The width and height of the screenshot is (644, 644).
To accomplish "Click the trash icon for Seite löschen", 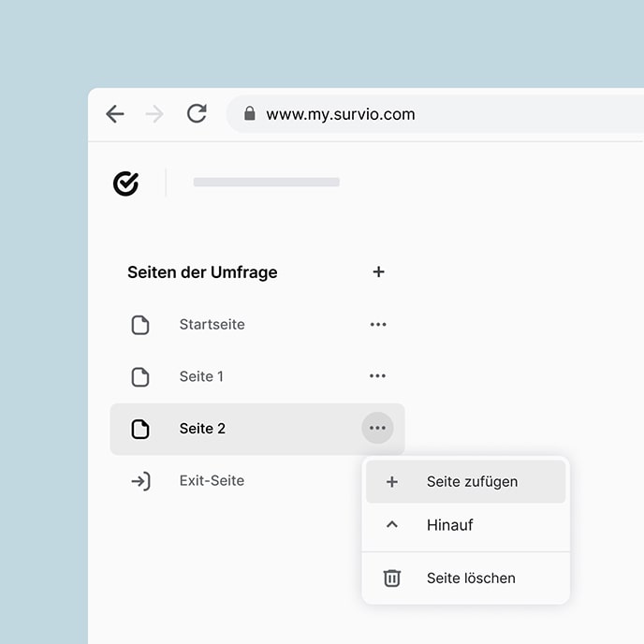I will click(x=392, y=578).
